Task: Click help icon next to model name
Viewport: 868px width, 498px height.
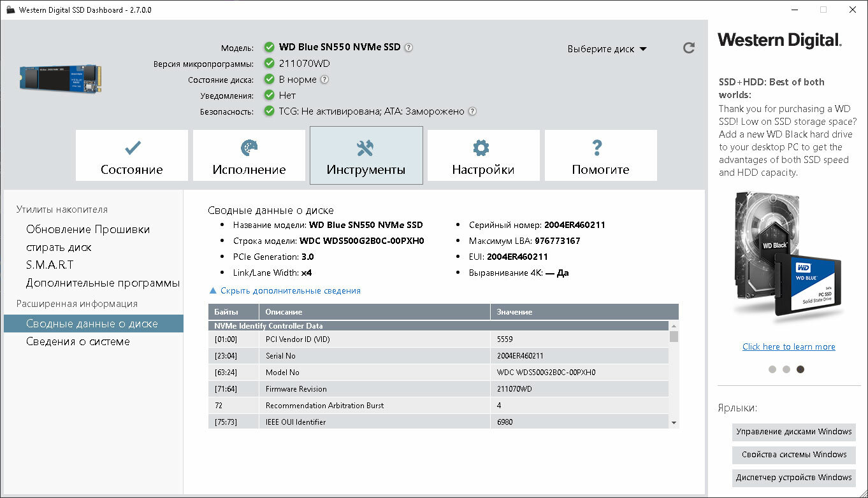Action: [409, 47]
